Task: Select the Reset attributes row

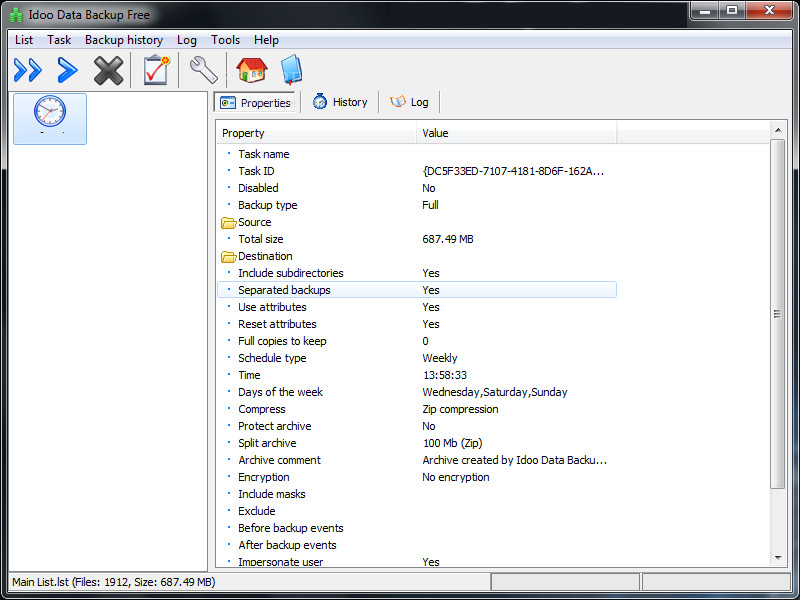Action: tap(417, 324)
